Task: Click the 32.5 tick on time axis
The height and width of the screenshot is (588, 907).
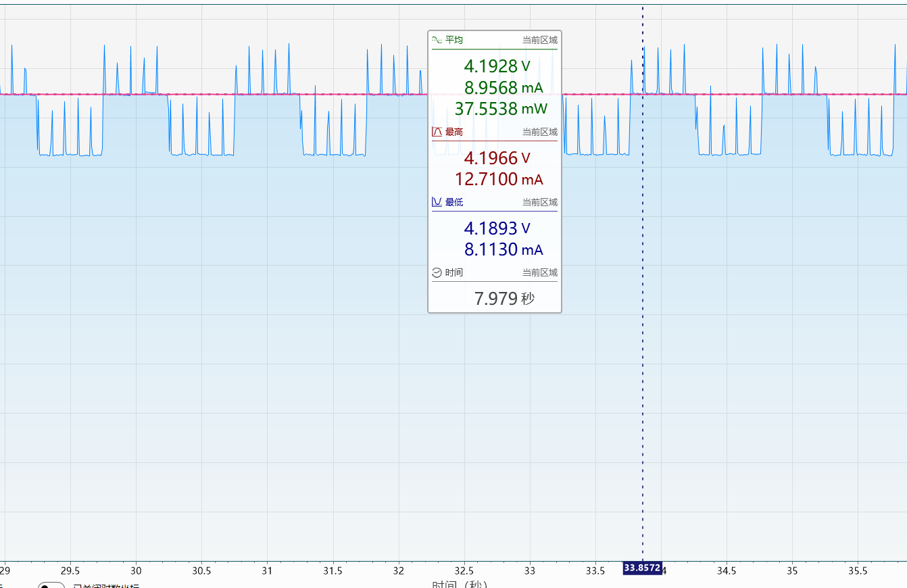Action: (x=464, y=571)
